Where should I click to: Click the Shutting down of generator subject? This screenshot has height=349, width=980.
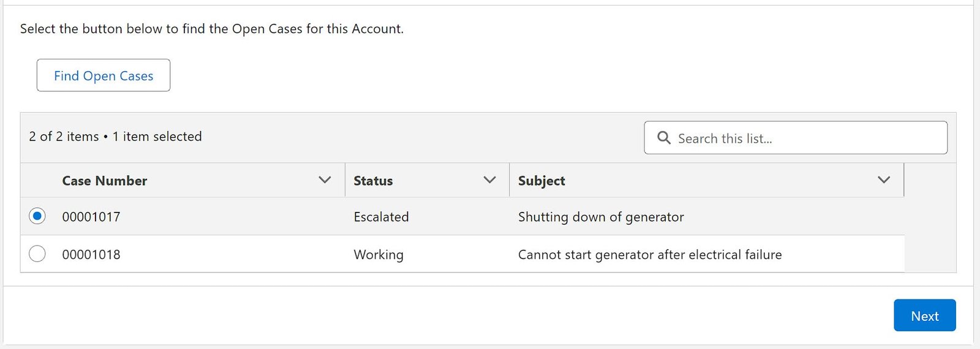point(601,217)
